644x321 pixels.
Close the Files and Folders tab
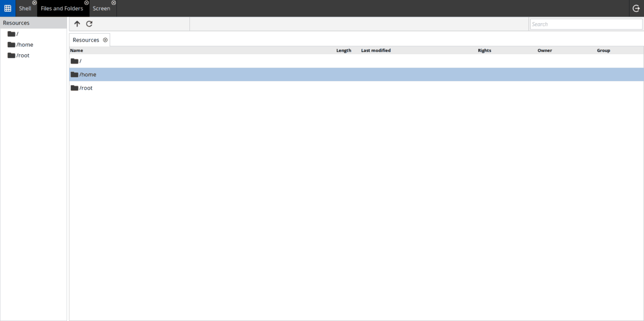[86, 3]
